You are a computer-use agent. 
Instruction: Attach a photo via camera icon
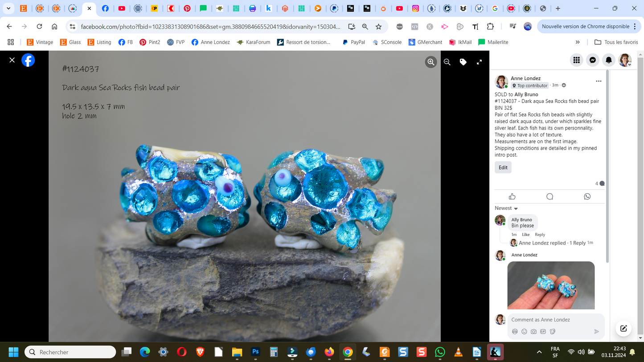pos(533,332)
